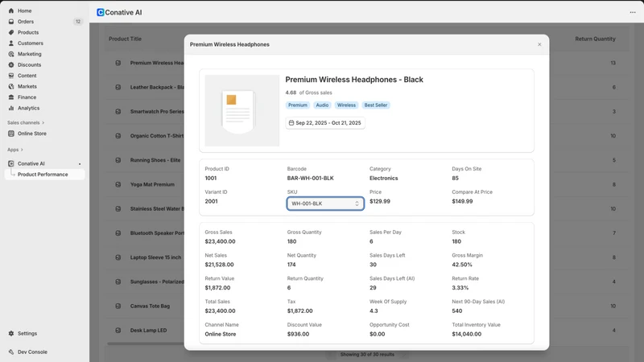
Task: Click the Premium tag
Action: 298,105
